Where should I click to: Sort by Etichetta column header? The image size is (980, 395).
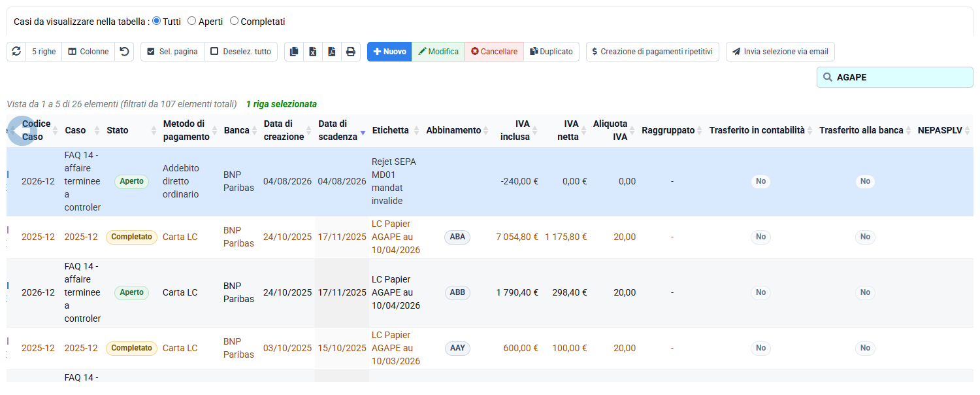pyautogui.click(x=396, y=130)
